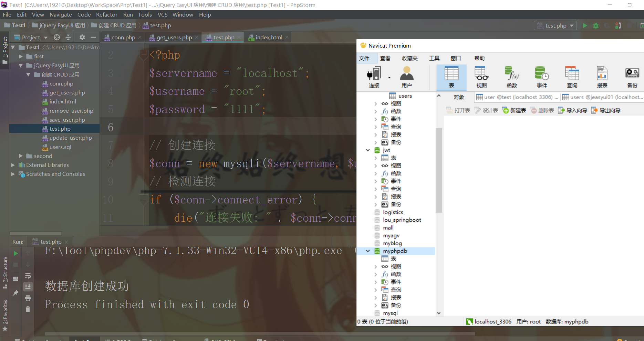Image resolution: width=644 pixels, height=341 pixels.
Task: Open the VCS menu in PhpStorm
Action: [163, 14]
